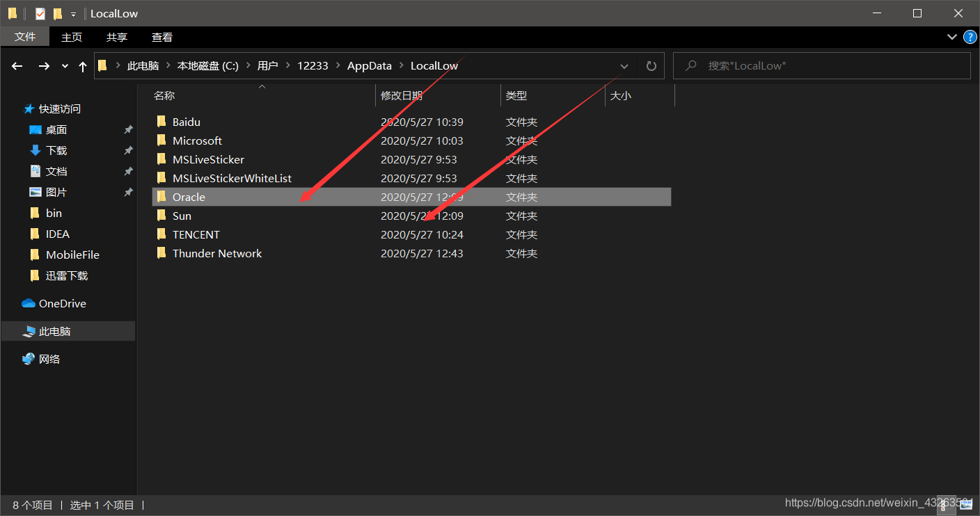Click 本地磁盘 (C:) in the breadcrumb

tap(208, 66)
